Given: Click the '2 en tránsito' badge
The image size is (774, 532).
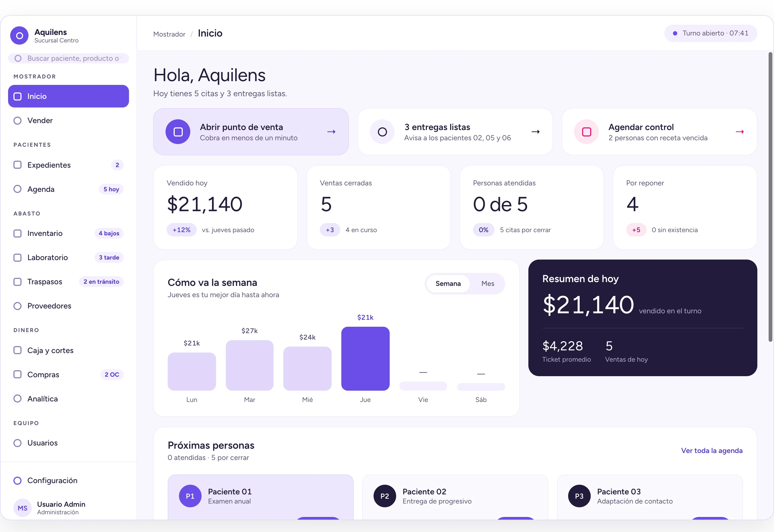Looking at the screenshot, I should [x=101, y=282].
